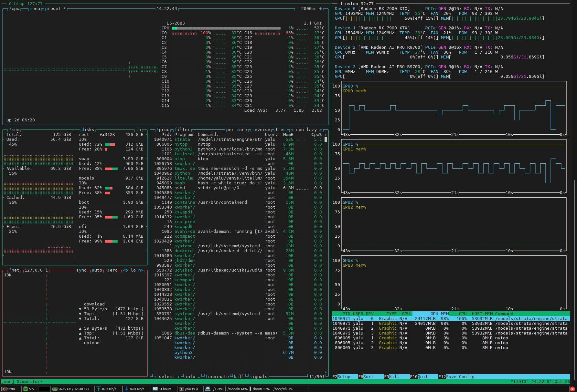Switch to previous network interface with <b
Viewport: 577px width, 392px height.
[125, 270]
